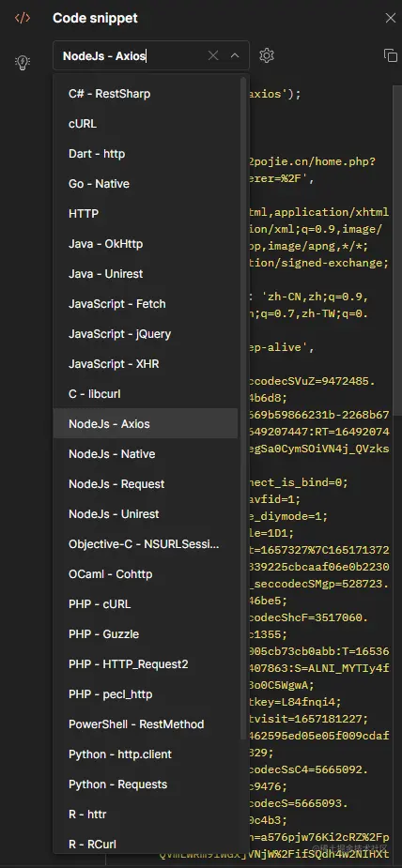Pick the Go - Native option
This screenshot has height=868, width=402.
click(x=146, y=183)
